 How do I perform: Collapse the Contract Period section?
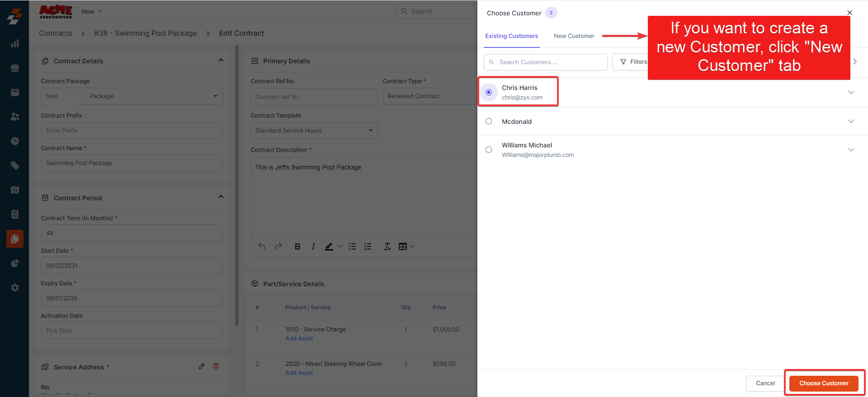coord(221,197)
